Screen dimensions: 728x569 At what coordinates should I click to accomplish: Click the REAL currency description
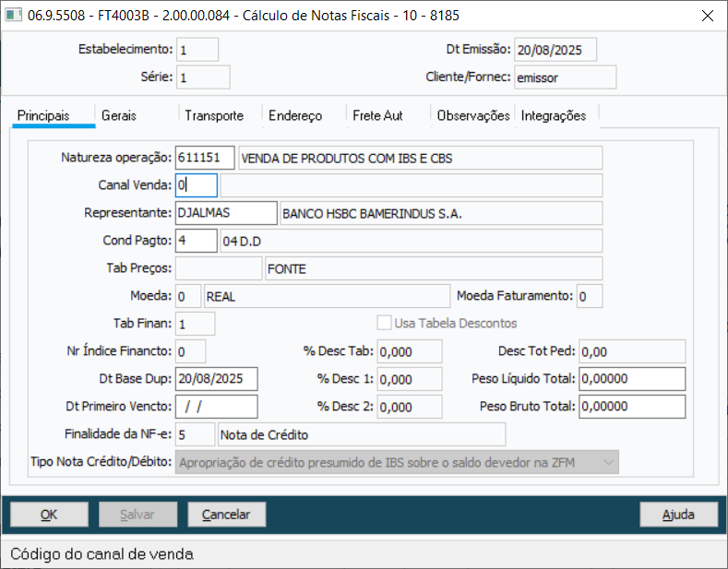click(327, 296)
